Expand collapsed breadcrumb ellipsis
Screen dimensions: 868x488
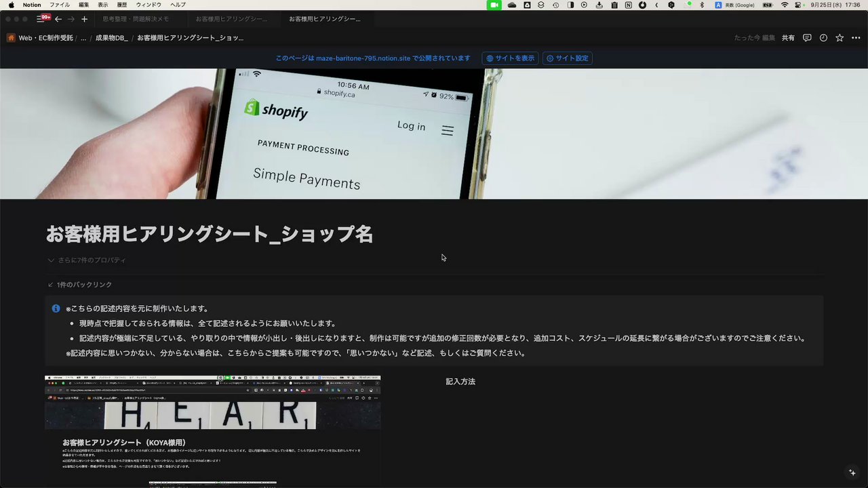(x=83, y=38)
